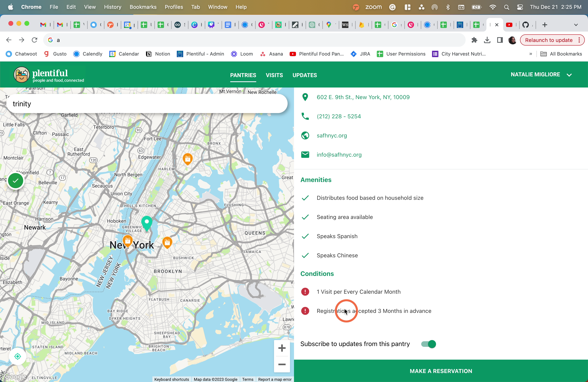The height and width of the screenshot is (382, 588).
Task: Zoom in the map with plus button
Action: click(x=282, y=348)
